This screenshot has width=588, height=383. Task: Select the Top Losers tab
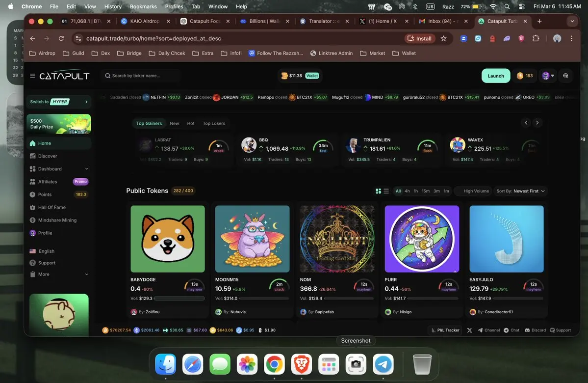(214, 124)
